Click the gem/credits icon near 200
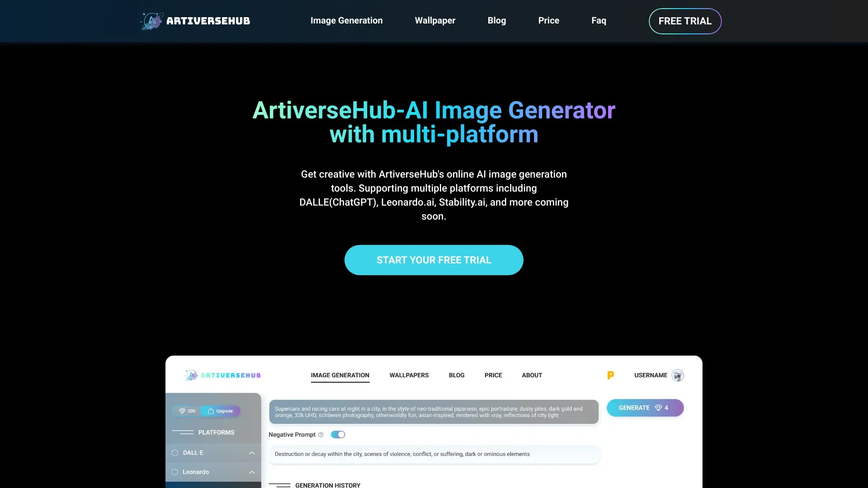This screenshot has width=868, height=488. click(x=182, y=411)
